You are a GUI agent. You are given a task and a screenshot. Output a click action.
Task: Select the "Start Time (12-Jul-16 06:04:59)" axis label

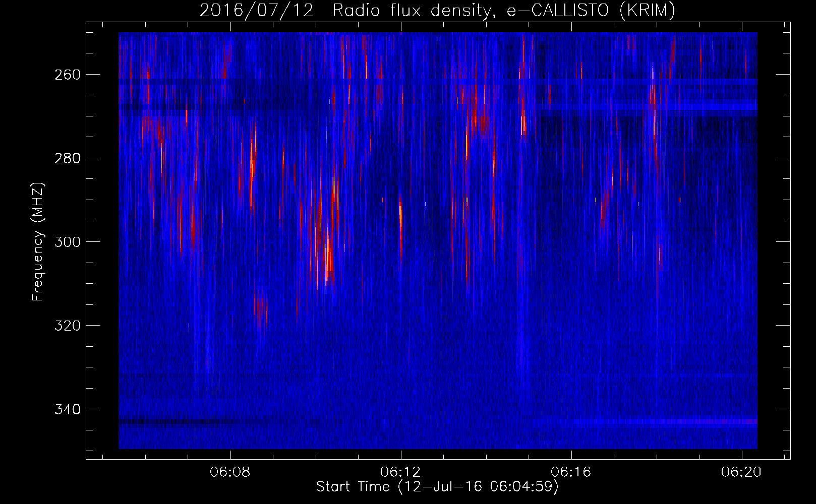[x=438, y=487]
